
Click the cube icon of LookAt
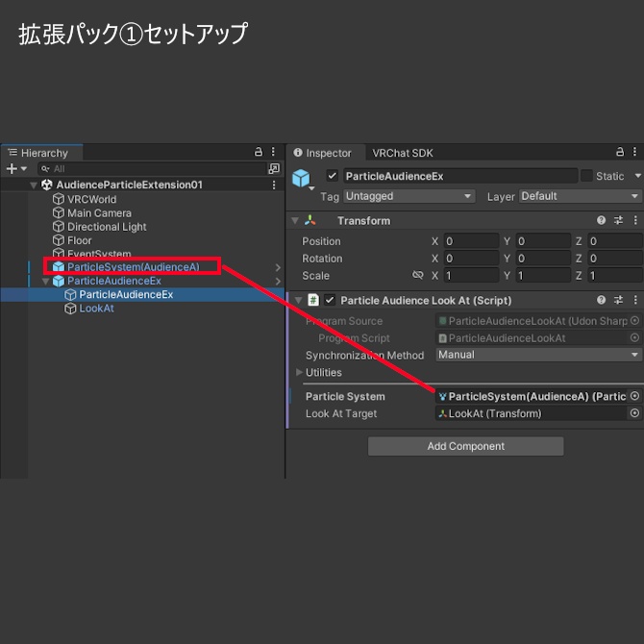pyautogui.click(x=70, y=309)
